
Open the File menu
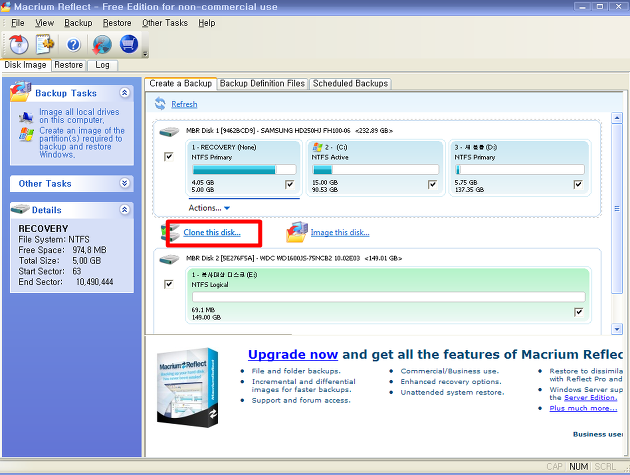(18, 23)
